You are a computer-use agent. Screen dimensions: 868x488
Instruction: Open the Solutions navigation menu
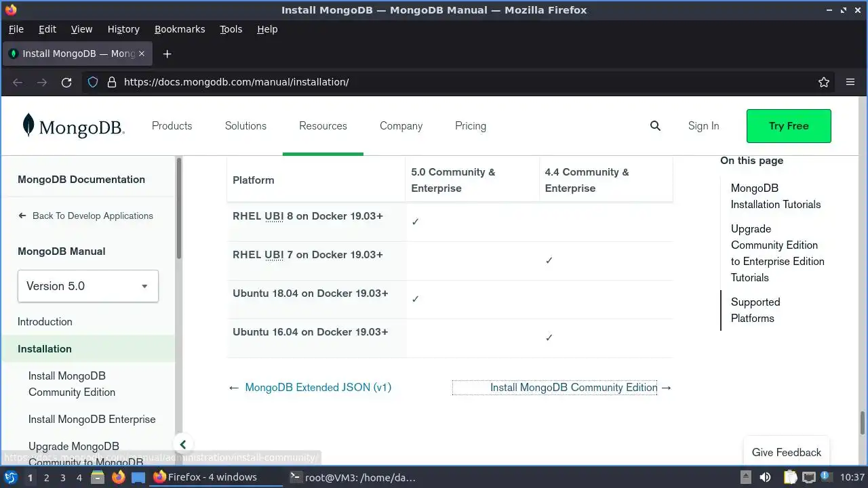245,126
